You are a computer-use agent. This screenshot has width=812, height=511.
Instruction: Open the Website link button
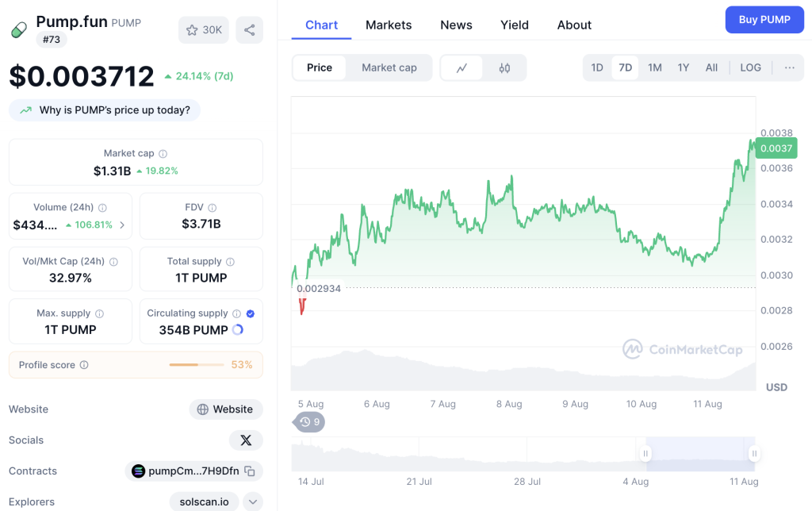point(226,409)
